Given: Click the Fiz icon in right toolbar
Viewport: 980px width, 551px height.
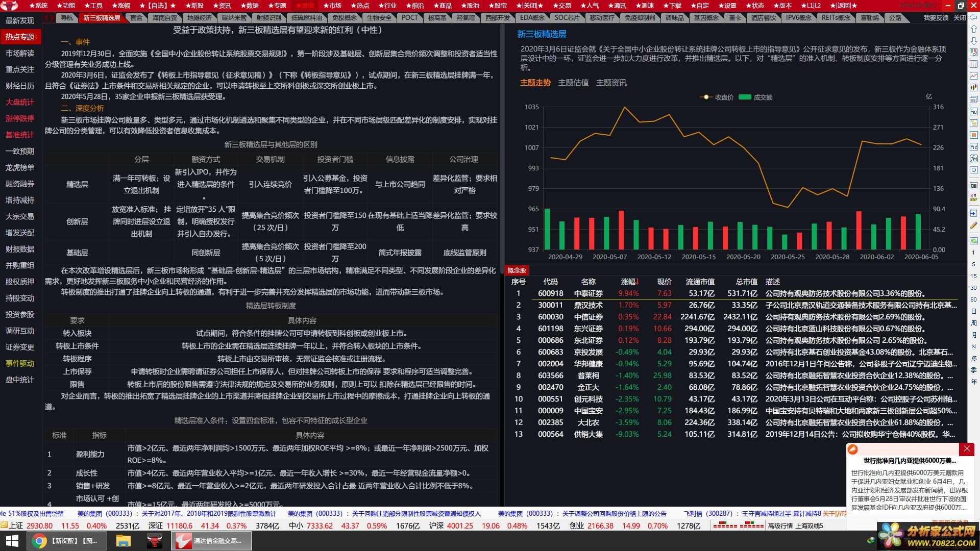Looking at the screenshot, I should pos(974,147).
